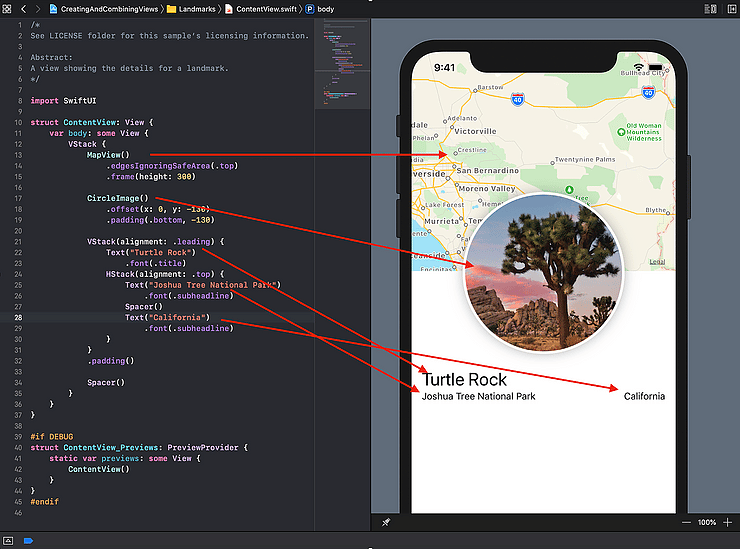Go back using the navigation arrow

(23, 8)
